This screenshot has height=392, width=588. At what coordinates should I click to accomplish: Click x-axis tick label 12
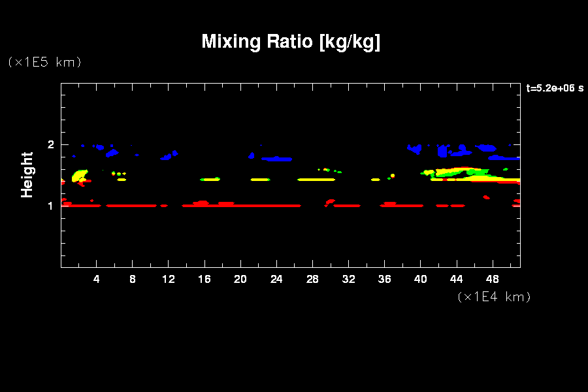169,279
